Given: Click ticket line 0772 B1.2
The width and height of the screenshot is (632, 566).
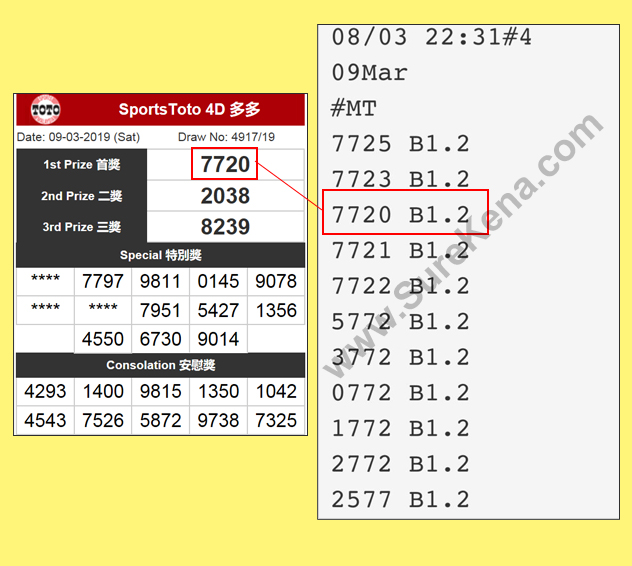Looking at the screenshot, I should tap(401, 393).
